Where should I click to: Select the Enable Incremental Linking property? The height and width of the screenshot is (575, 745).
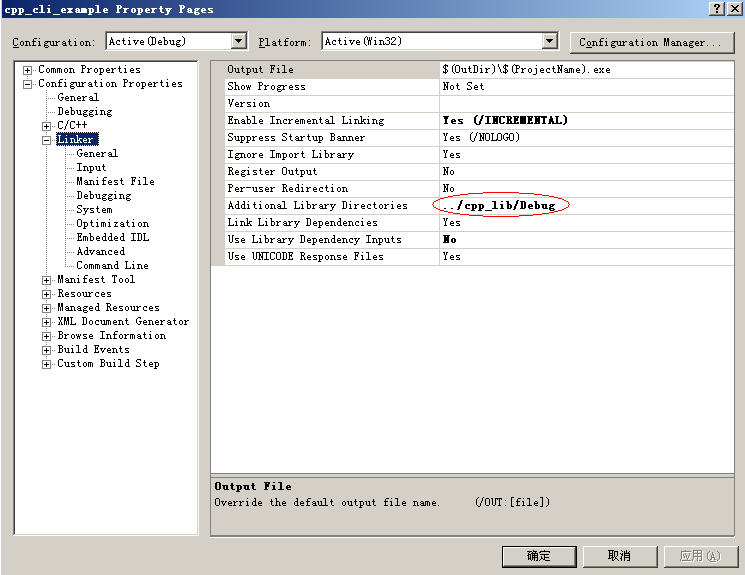pyautogui.click(x=305, y=121)
